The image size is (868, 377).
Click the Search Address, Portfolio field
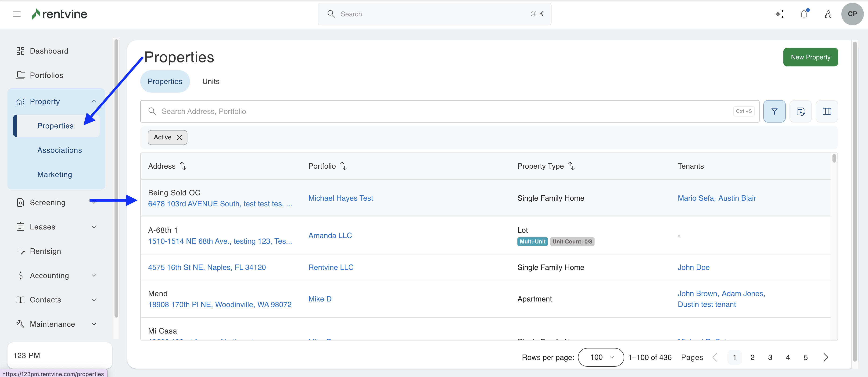click(x=438, y=111)
